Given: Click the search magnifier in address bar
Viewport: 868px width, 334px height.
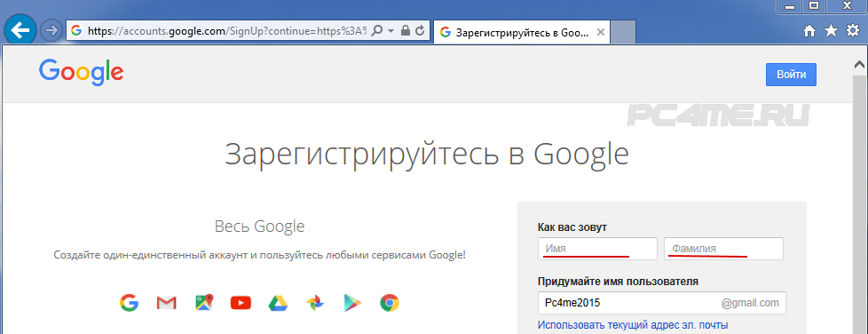Looking at the screenshot, I should (x=376, y=31).
